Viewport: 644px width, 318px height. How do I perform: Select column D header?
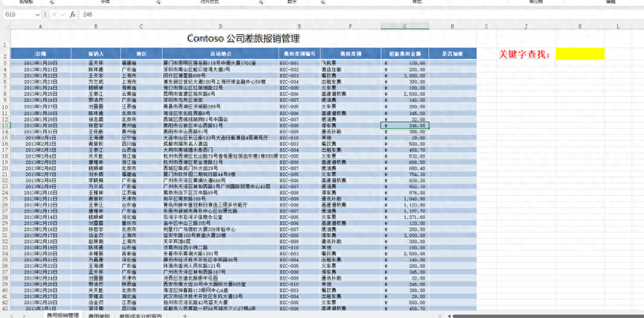pyautogui.click(x=220, y=26)
